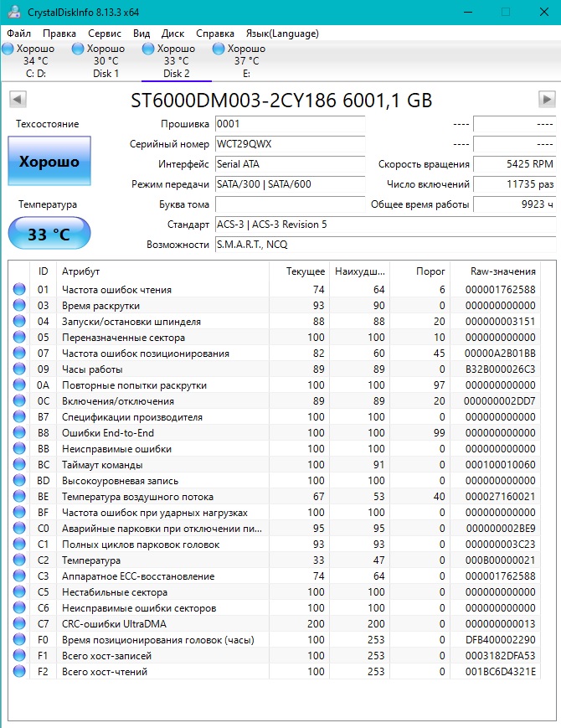The height and width of the screenshot is (728, 561).
Task: Click status orb for attribute BF shock error rate
Action: [x=19, y=512]
